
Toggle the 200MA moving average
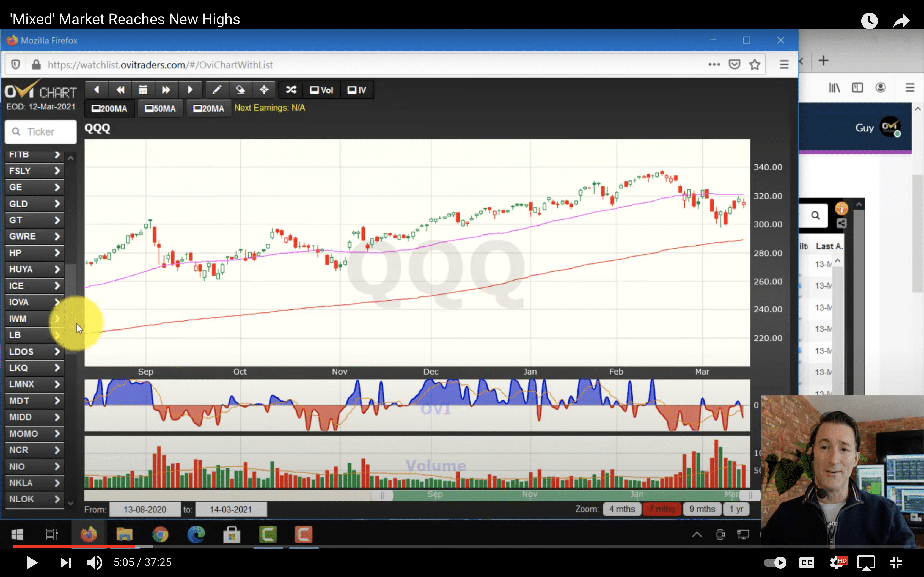[110, 109]
